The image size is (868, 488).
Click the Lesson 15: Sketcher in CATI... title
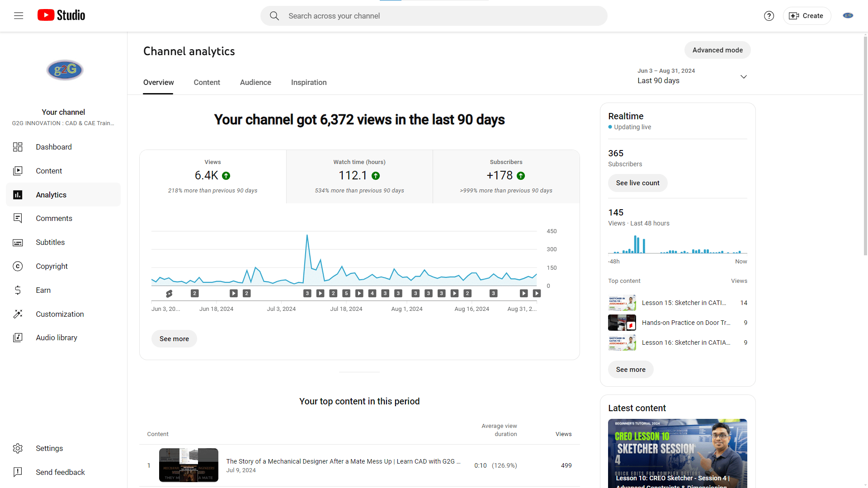(x=684, y=303)
